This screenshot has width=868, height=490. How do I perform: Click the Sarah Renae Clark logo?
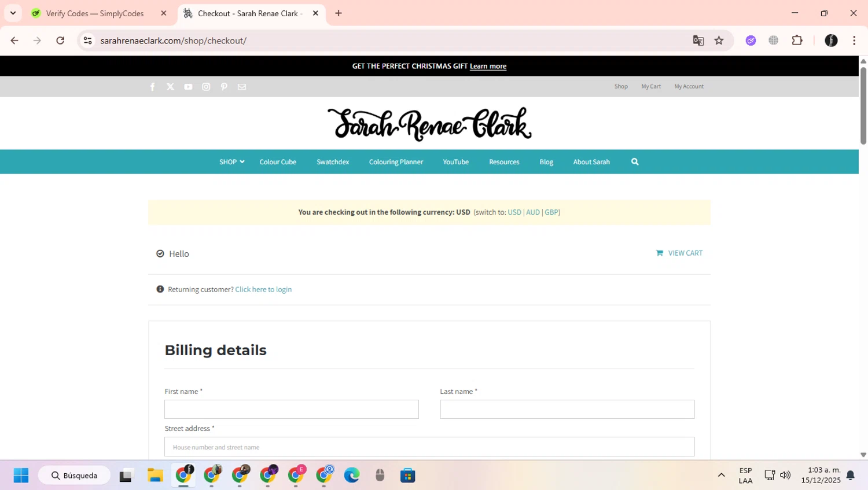click(x=429, y=124)
